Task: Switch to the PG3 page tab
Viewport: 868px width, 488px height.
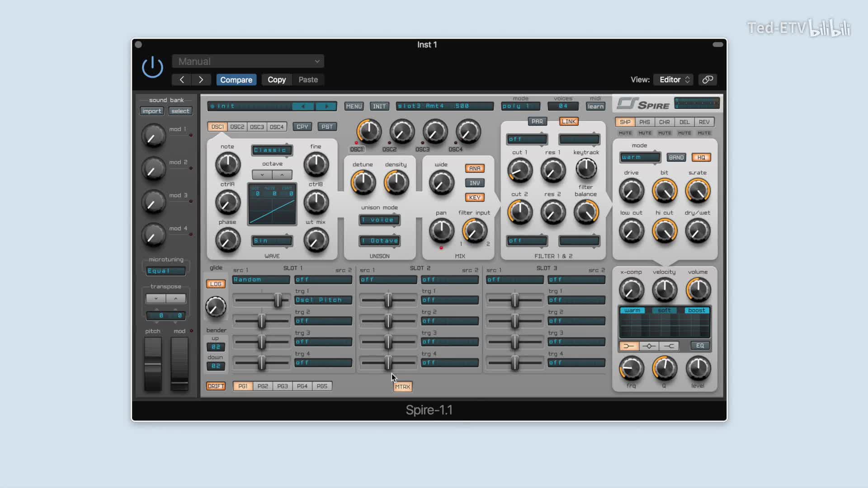Action: click(x=282, y=386)
